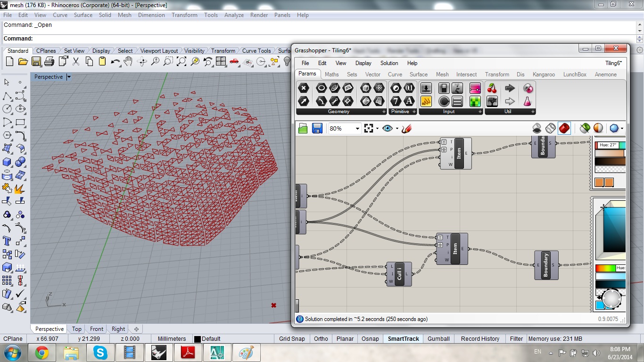This screenshot has width=644, height=362.
Task: Add a Boolean Toggle from Grasshopper Input panel
Action: (x=444, y=88)
